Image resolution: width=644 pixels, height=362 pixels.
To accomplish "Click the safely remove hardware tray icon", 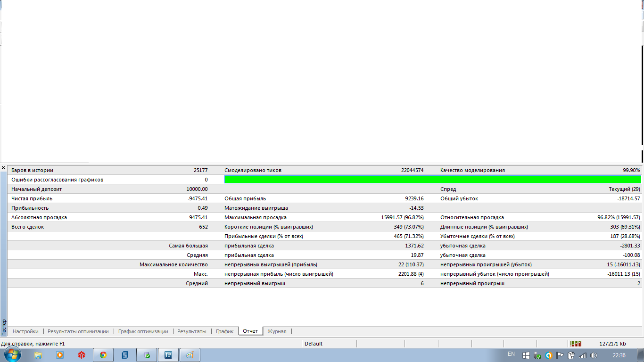I will (537, 355).
